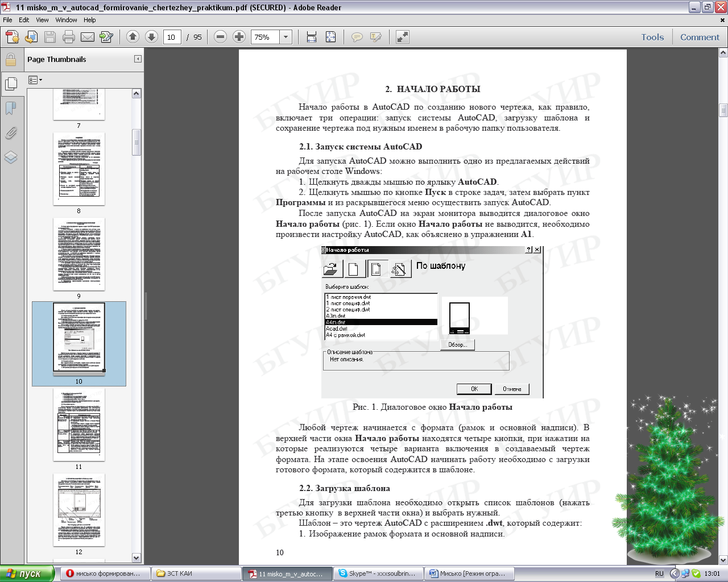Go to next page with down arrow

click(151, 37)
